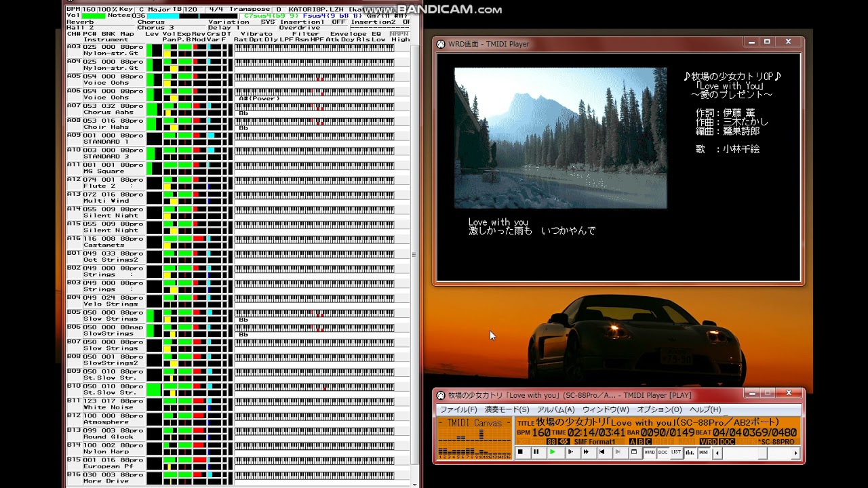Click the fast forward button

pos(586,452)
